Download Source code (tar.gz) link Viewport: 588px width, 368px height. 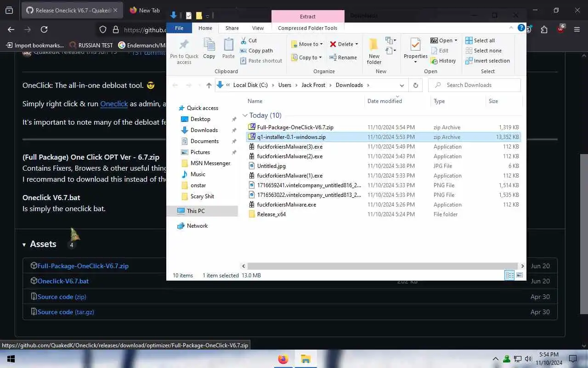[x=66, y=312]
